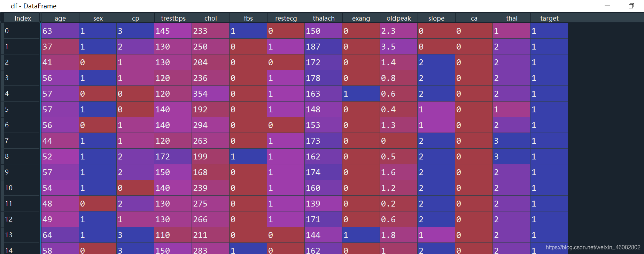Select row index 3
644x254 pixels.
tap(21, 78)
